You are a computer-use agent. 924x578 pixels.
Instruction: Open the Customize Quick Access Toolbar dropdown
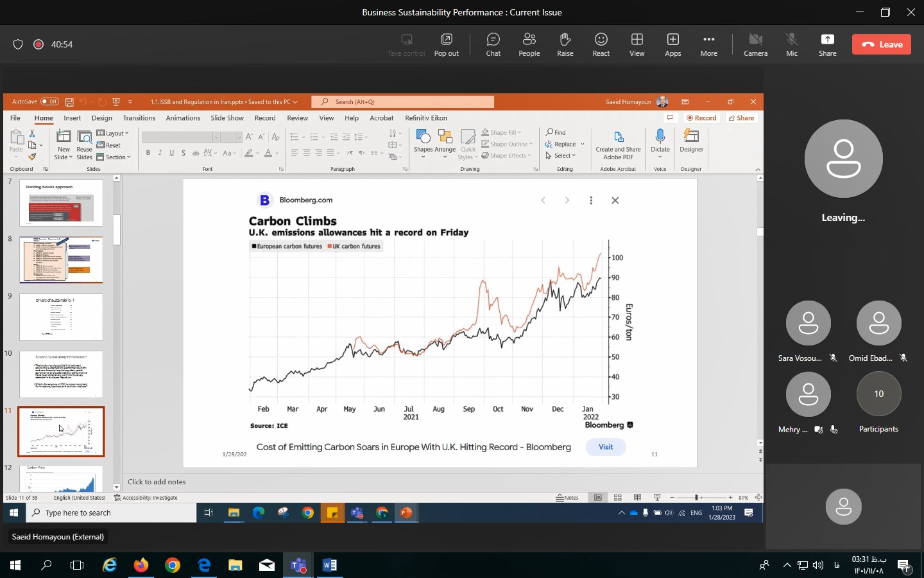tap(130, 101)
